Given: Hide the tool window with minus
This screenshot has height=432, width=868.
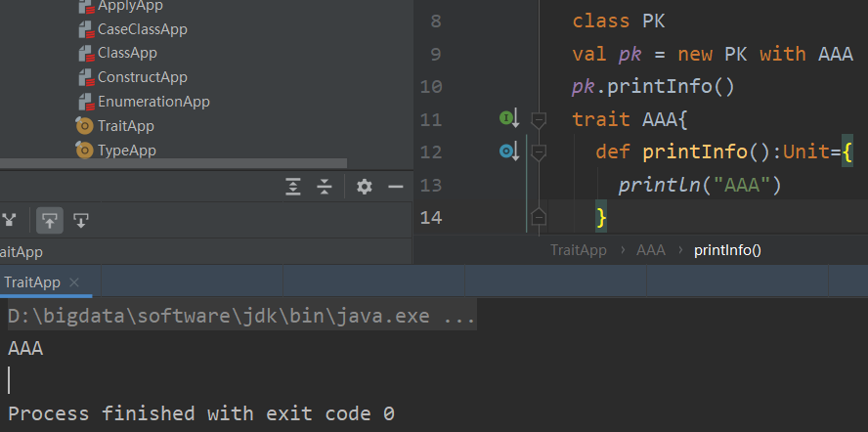Looking at the screenshot, I should [x=395, y=187].
